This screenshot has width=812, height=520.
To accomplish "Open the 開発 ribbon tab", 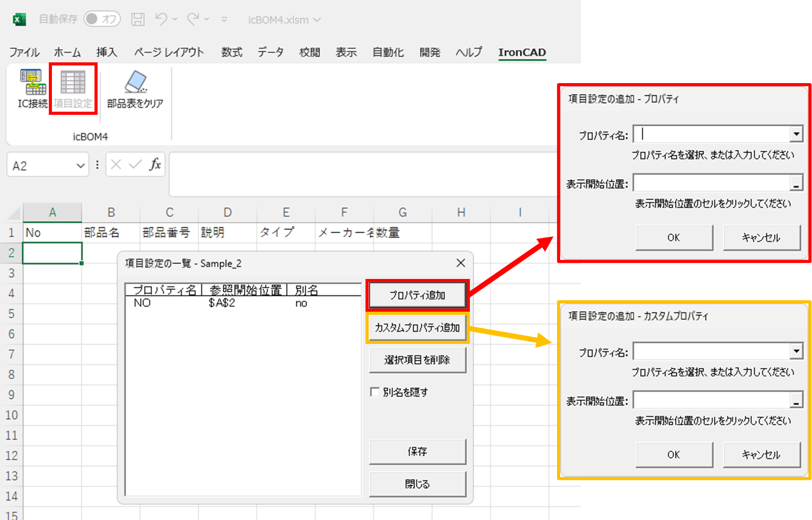I will (x=430, y=52).
